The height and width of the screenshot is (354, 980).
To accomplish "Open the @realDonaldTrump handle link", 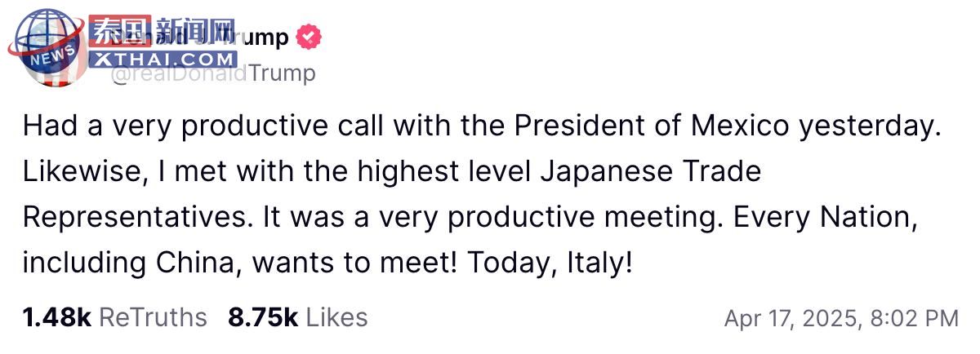I will point(213,74).
